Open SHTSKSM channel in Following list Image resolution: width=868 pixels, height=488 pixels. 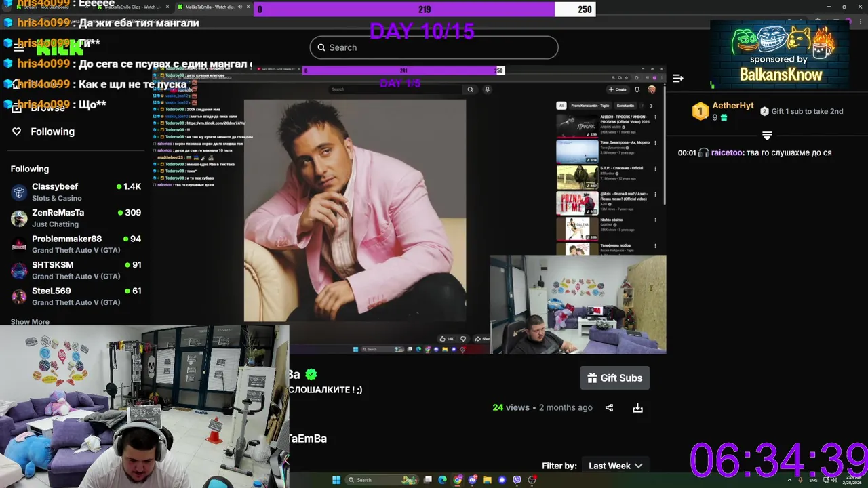[76, 270]
